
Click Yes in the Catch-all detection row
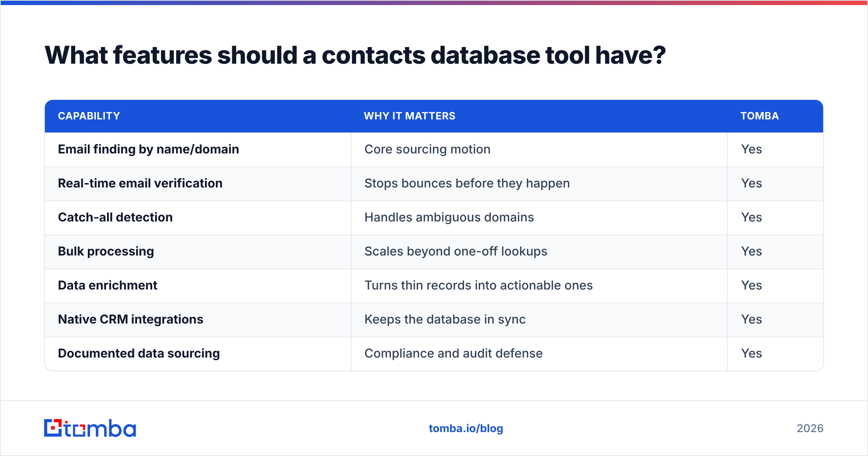[x=752, y=217]
